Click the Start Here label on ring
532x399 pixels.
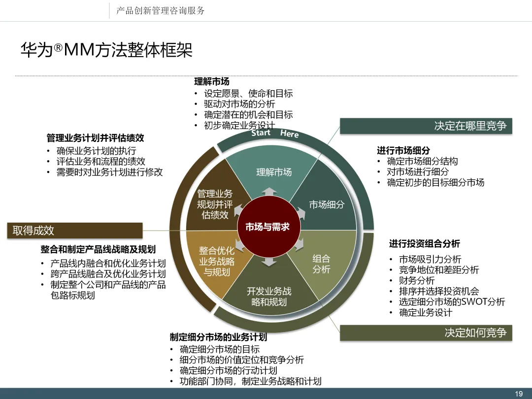[275, 133]
